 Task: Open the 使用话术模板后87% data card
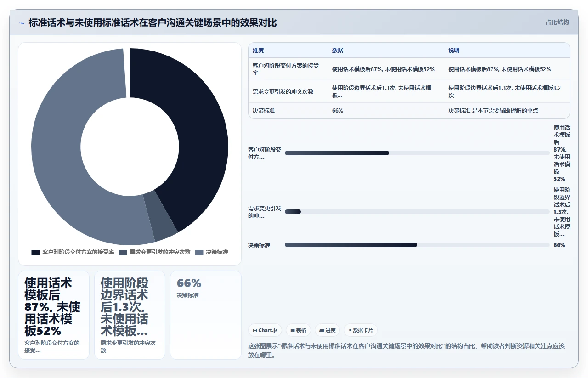point(54,315)
